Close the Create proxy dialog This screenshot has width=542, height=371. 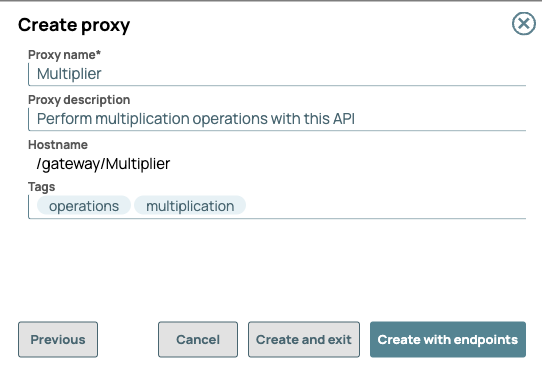click(x=524, y=24)
